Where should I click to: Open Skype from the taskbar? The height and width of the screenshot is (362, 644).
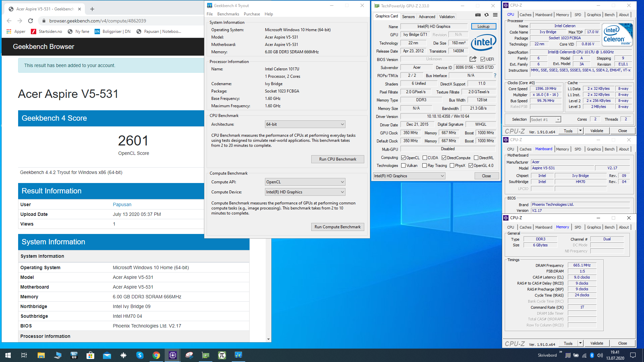pyautogui.click(x=140, y=355)
